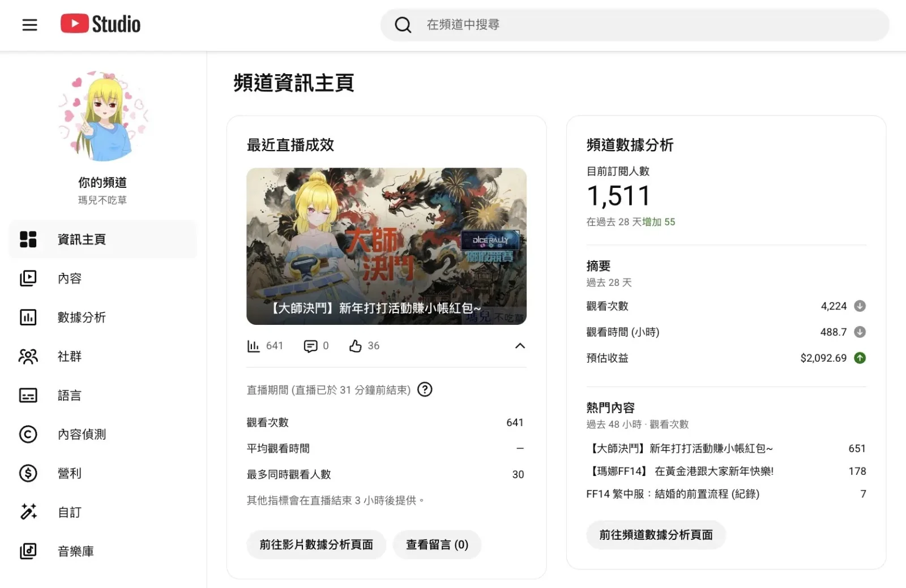
Task: Open 自訂 sidebar item
Action: pyautogui.click(x=103, y=512)
